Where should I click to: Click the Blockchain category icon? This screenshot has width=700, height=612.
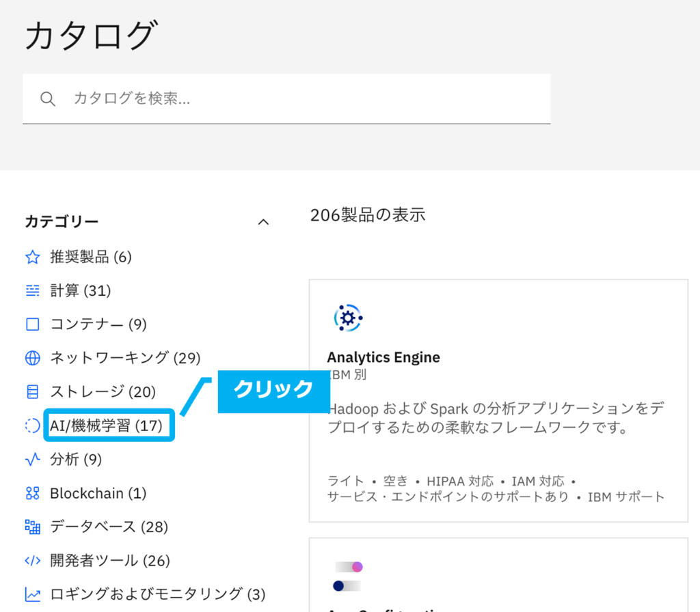(x=32, y=492)
